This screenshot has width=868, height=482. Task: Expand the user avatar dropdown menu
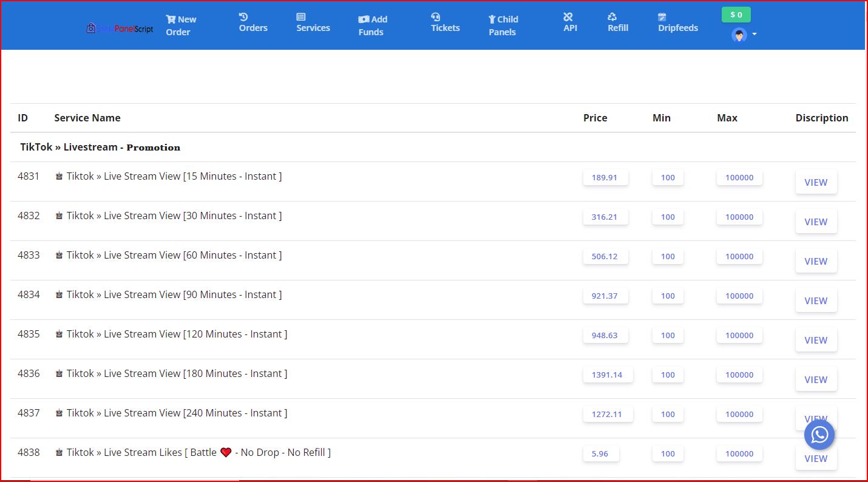744,35
